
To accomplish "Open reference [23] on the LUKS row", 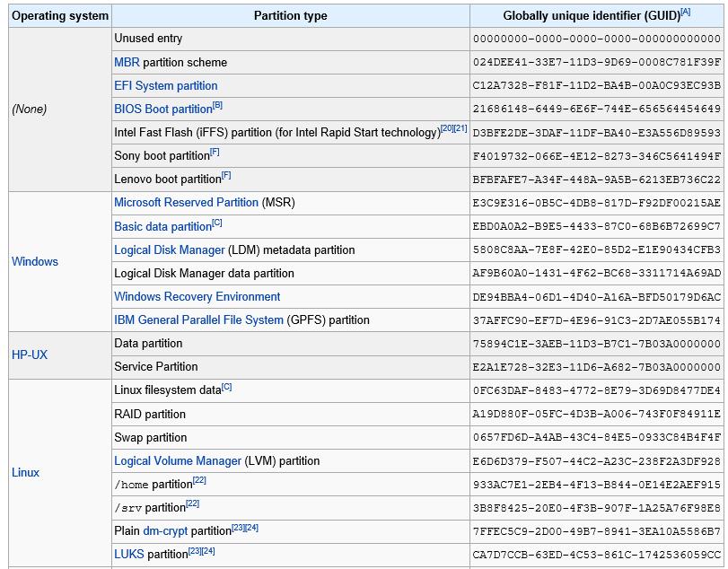I will pos(195,551).
